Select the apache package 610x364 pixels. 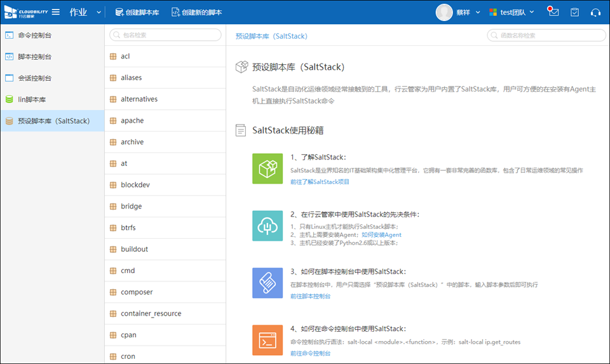[x=165, y=121]
